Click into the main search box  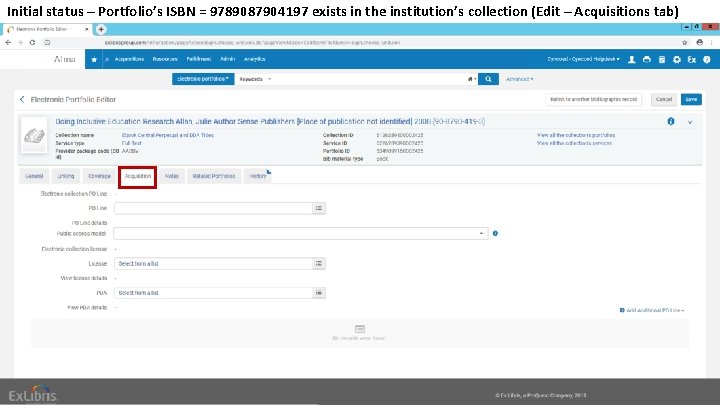click(x=370, y=79)
